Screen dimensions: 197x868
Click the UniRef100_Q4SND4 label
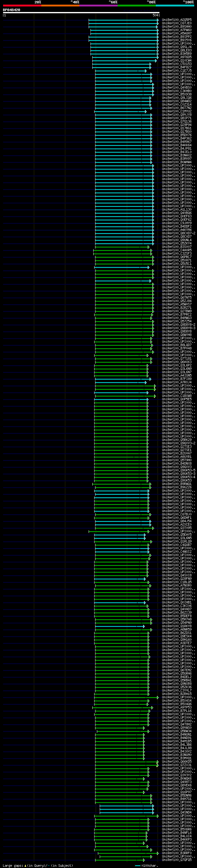click(x=177, y=812)
